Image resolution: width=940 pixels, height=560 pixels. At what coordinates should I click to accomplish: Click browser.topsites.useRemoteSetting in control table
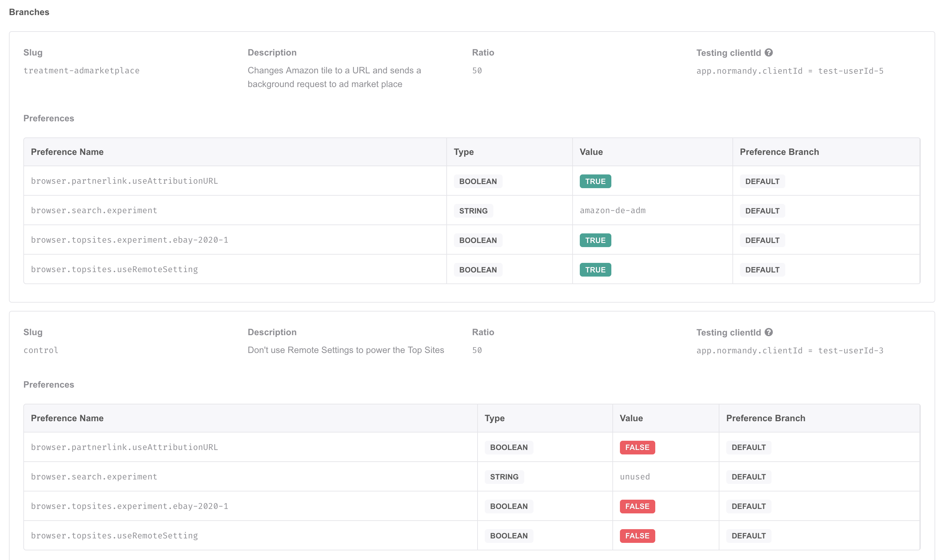coord(114,535)
